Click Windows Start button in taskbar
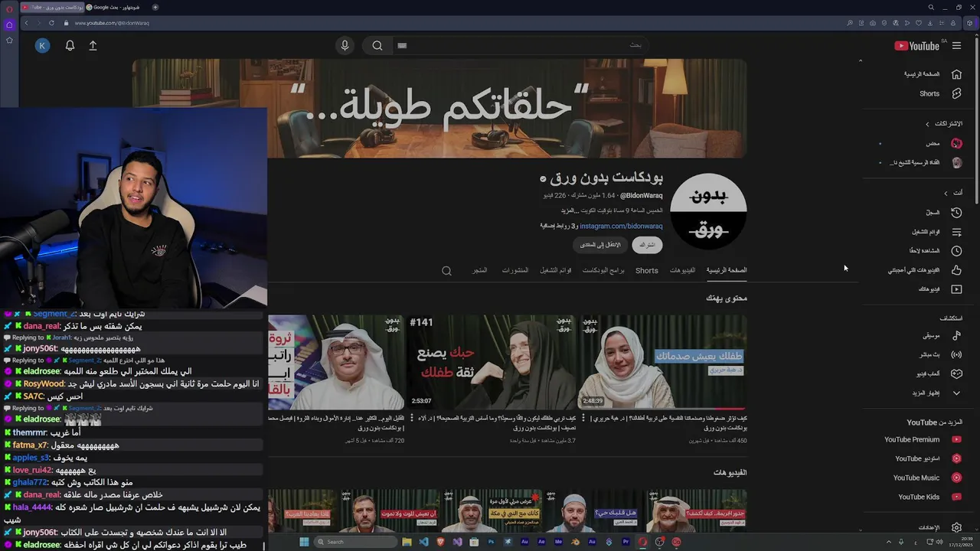This screenshot has height=551, width=980. pos(303,542)
